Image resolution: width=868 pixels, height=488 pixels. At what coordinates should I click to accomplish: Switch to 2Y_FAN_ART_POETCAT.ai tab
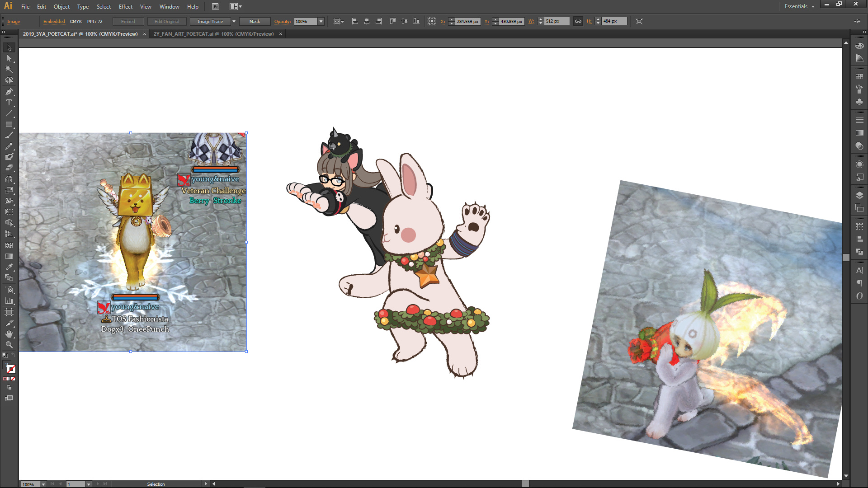tap(213, 34)
